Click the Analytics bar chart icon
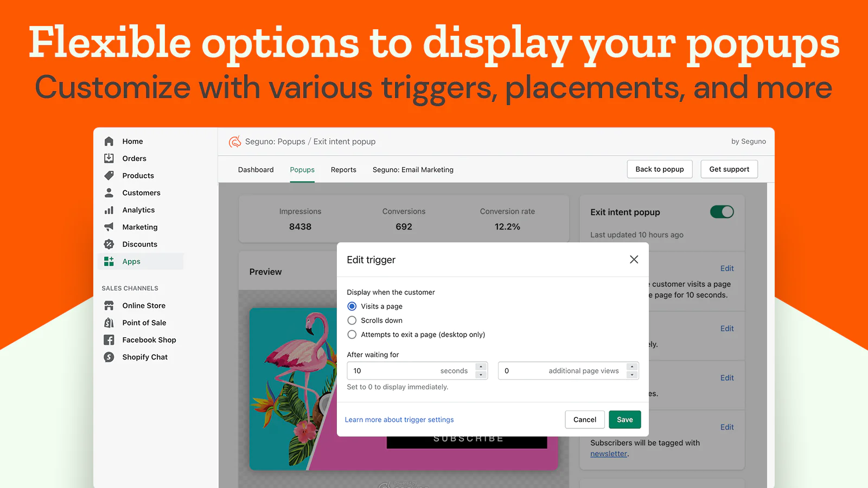 109,210
